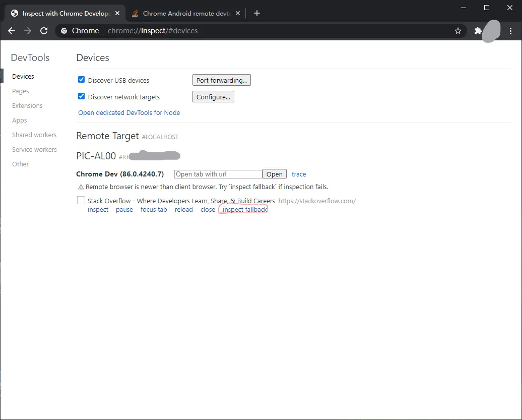Select Shared workers in sidebar
This screenshot has width=522, height=420.
pos(34,135)
